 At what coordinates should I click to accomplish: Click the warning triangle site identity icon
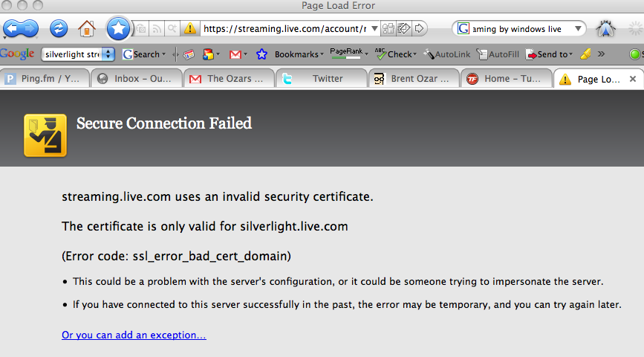tap(191, 29)
